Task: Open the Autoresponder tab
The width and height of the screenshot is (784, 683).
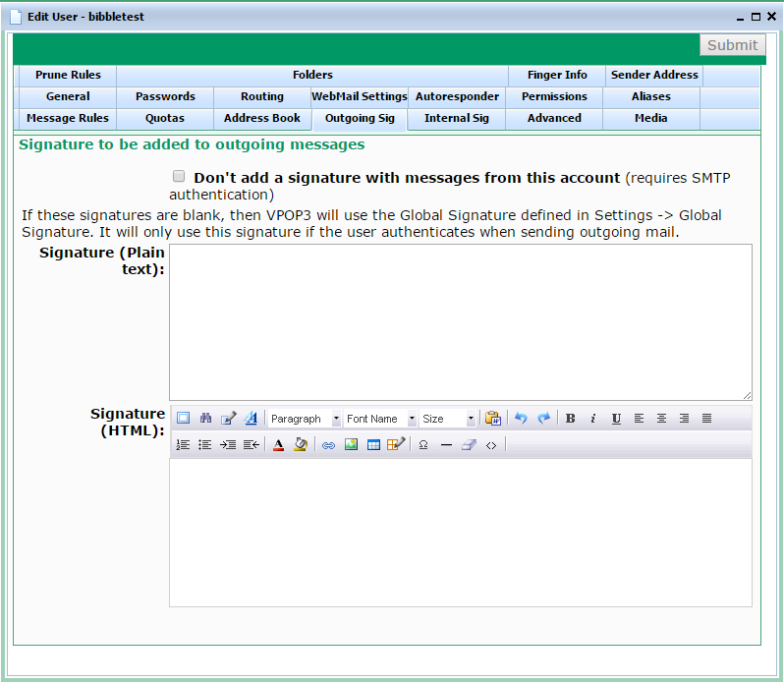Action: [x=457, y=97]
